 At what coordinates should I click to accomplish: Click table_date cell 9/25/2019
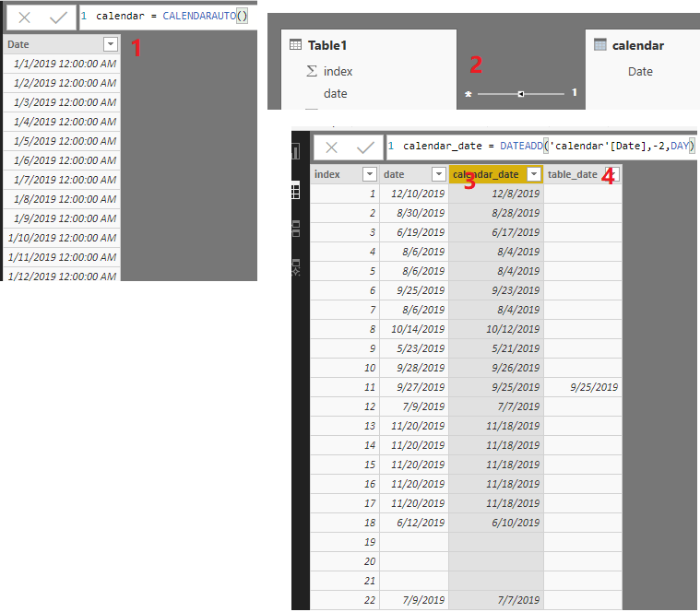[583, 387]
